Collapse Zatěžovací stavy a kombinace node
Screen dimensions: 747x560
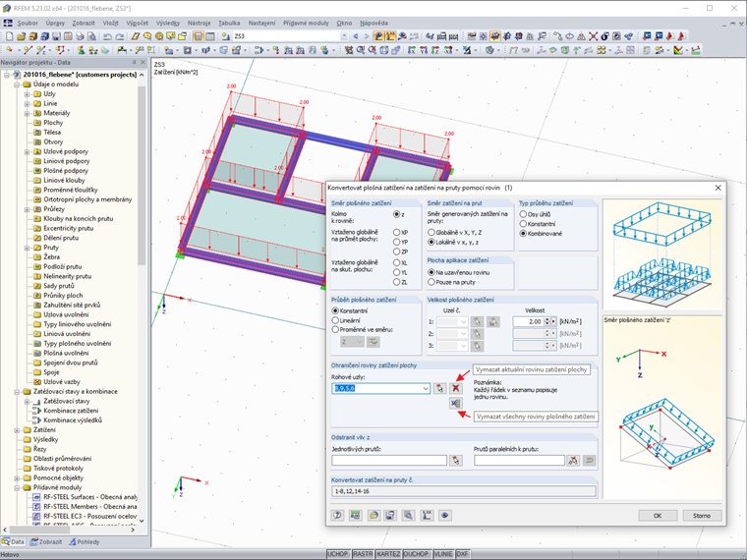(x=17, y=392)
